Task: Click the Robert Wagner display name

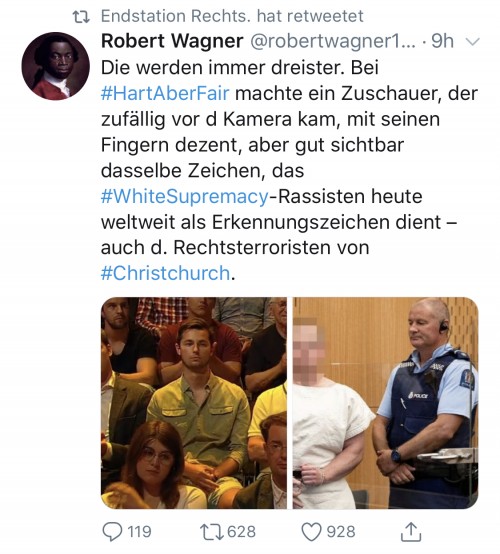Action: [x=172, y=41]
